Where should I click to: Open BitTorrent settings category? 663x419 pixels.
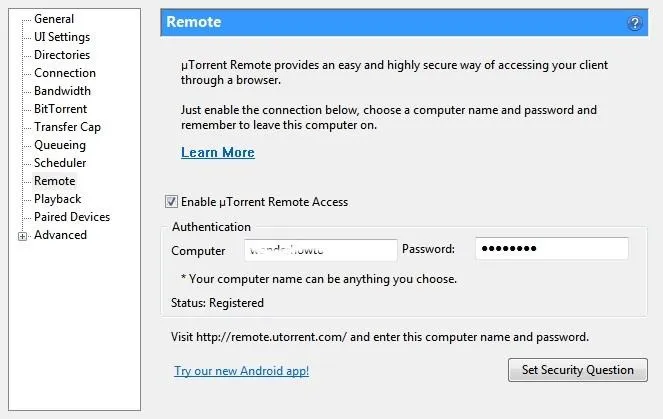pyautogui.click(x=60, y=109)
